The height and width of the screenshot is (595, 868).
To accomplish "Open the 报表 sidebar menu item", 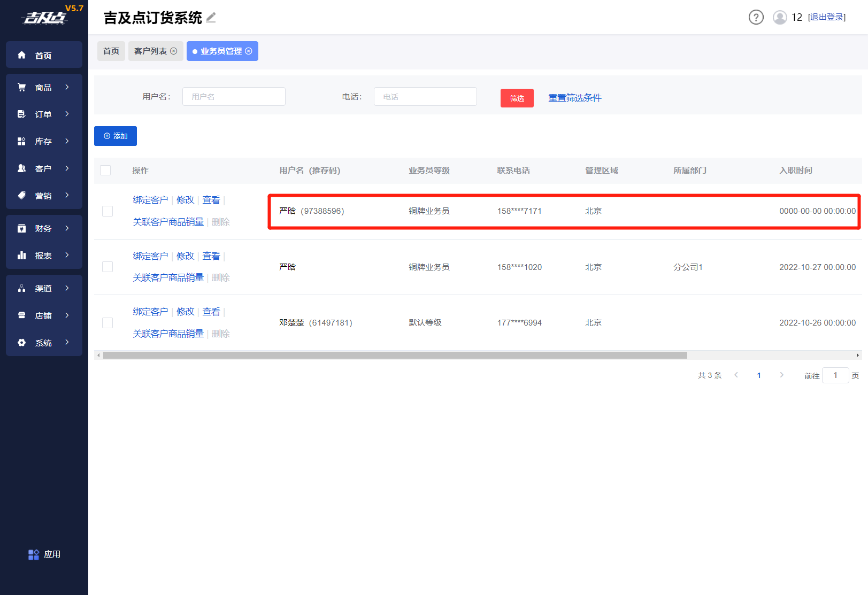I will (43, 256).
